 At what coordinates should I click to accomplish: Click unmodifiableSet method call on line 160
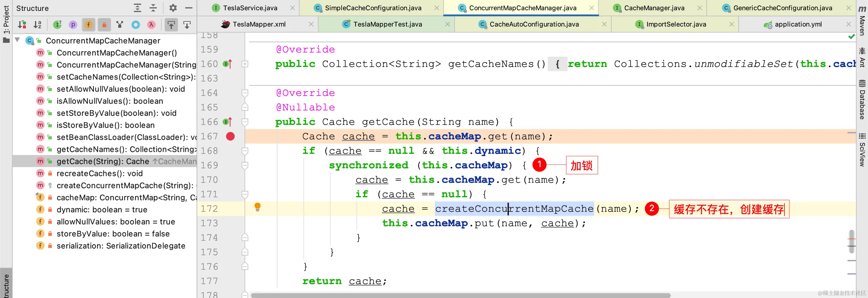tap(744, 64)
